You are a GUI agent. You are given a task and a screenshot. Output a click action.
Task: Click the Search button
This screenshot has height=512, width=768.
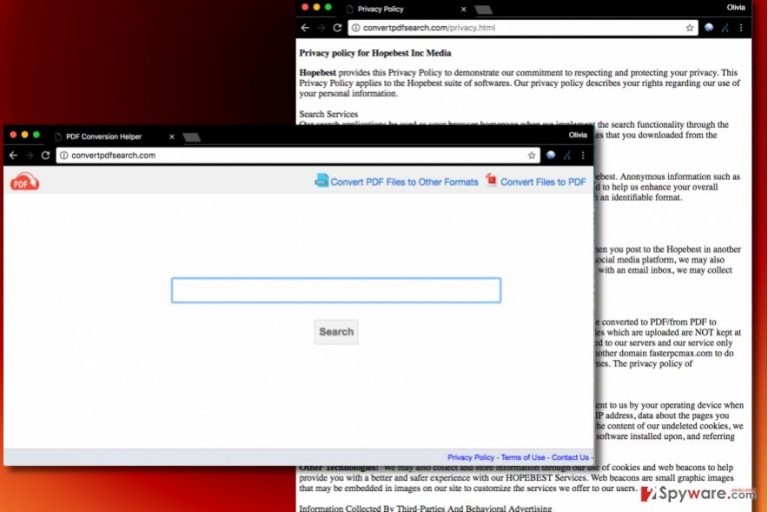tap(336, 332)
